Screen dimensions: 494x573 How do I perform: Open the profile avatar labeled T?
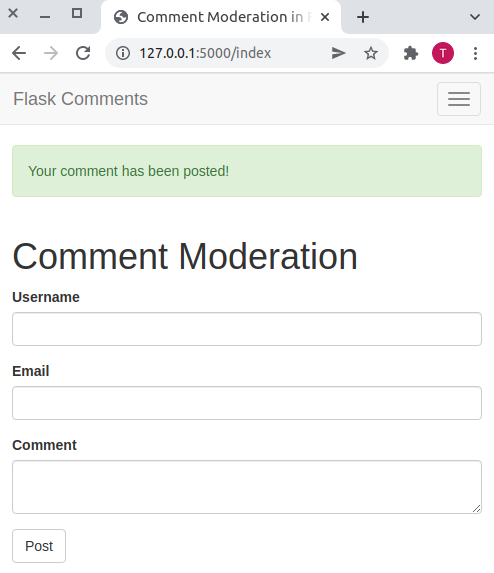(443, 53)
